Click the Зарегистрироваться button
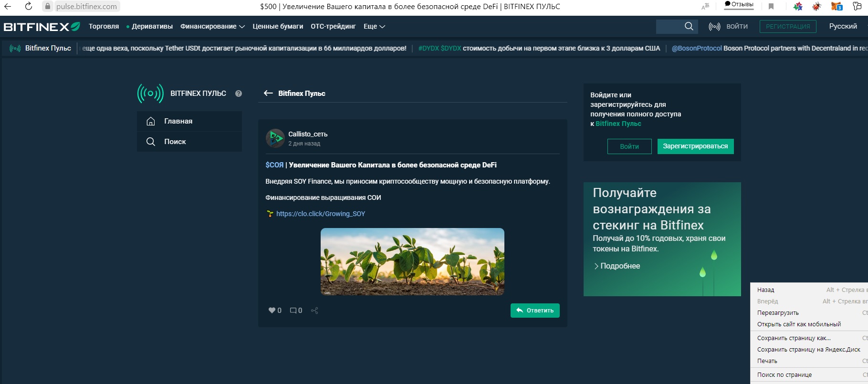Viewport: 868px width, 384px height. (695, 146)
